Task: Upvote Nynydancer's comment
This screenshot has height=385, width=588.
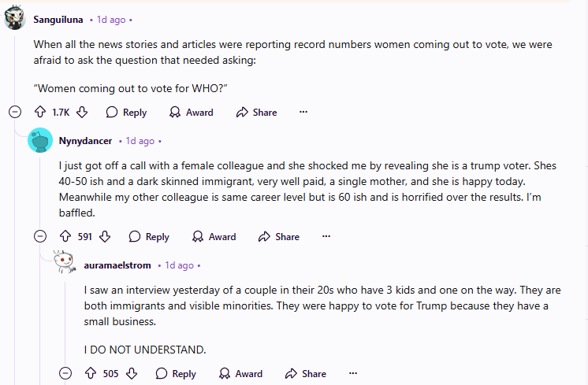Action: pos(66,236)
